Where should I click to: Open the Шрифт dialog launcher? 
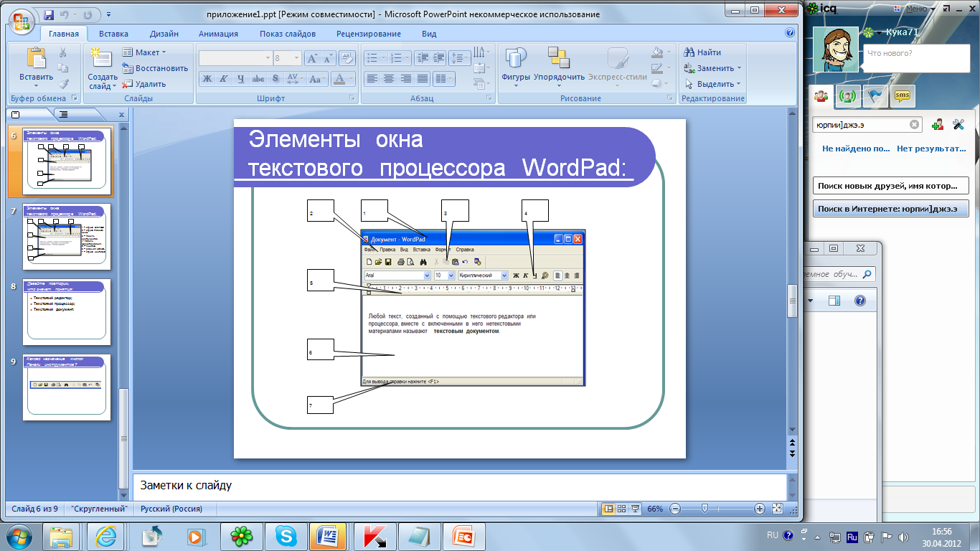click(x=352, y=98)
